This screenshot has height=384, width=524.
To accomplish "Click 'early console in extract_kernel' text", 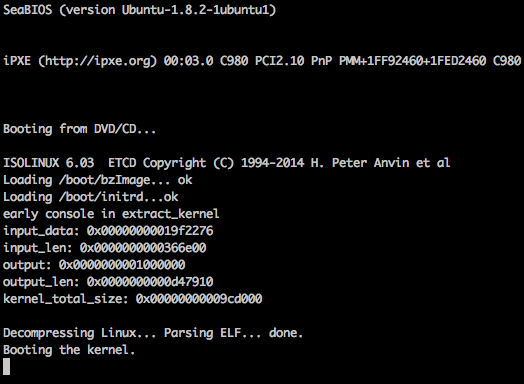I will pyautogui.click(x=111, y=214).
